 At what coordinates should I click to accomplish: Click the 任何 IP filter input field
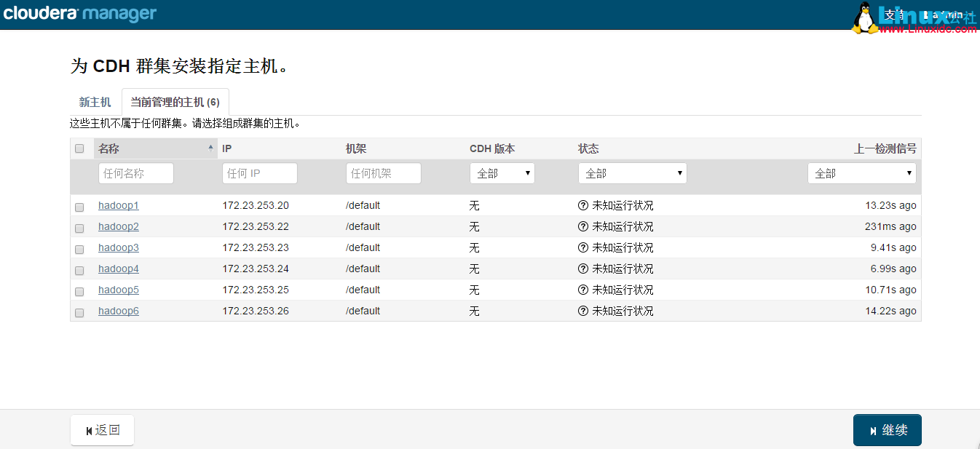pos(259,172)
